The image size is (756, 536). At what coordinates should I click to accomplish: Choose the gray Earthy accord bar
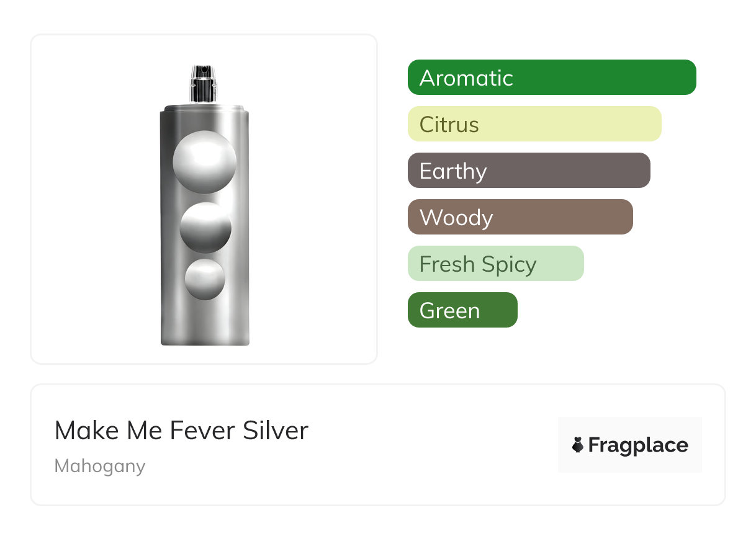pos(528,171)
